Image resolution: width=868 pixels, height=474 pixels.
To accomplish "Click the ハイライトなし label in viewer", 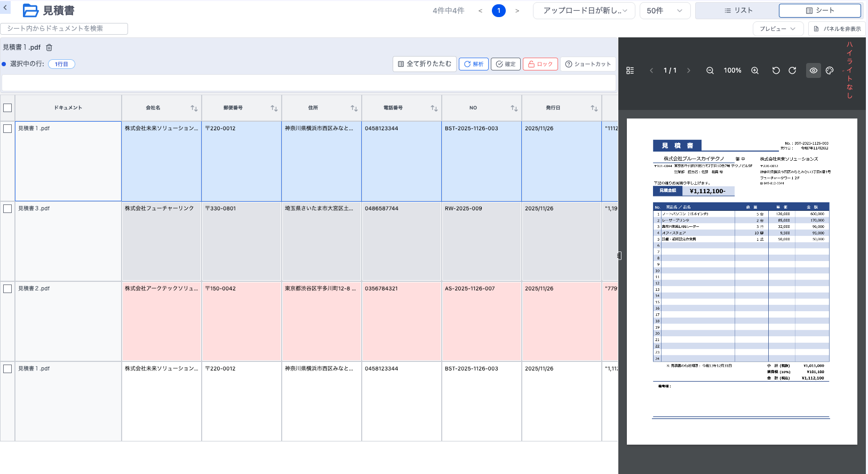I will [x=849, y=70].
